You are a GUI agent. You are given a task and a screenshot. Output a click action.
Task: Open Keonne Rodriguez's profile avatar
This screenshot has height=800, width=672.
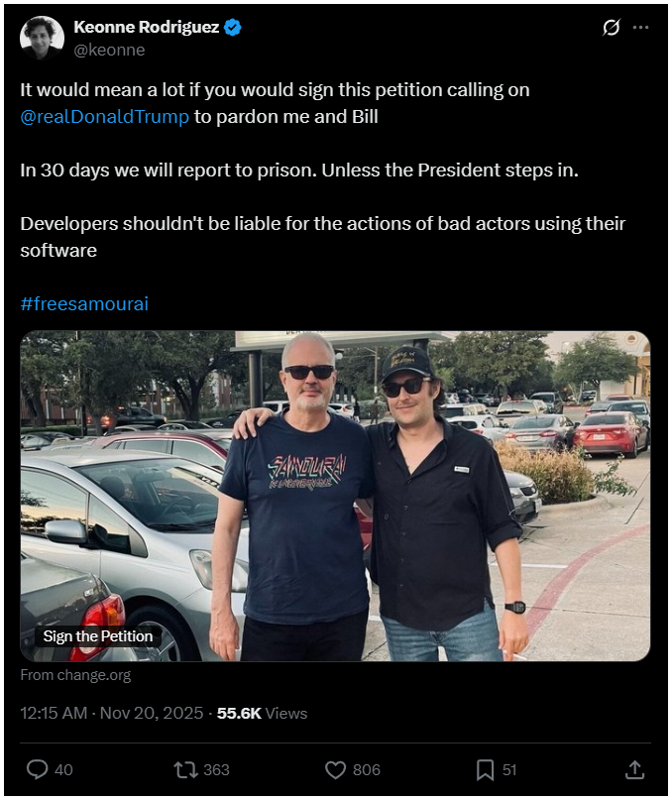[x=43, y=39]
